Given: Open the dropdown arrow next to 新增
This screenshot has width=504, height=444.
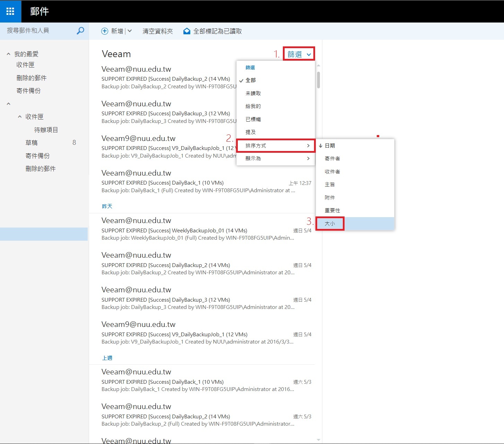Looking at the screenshot, I should point(130,31).
